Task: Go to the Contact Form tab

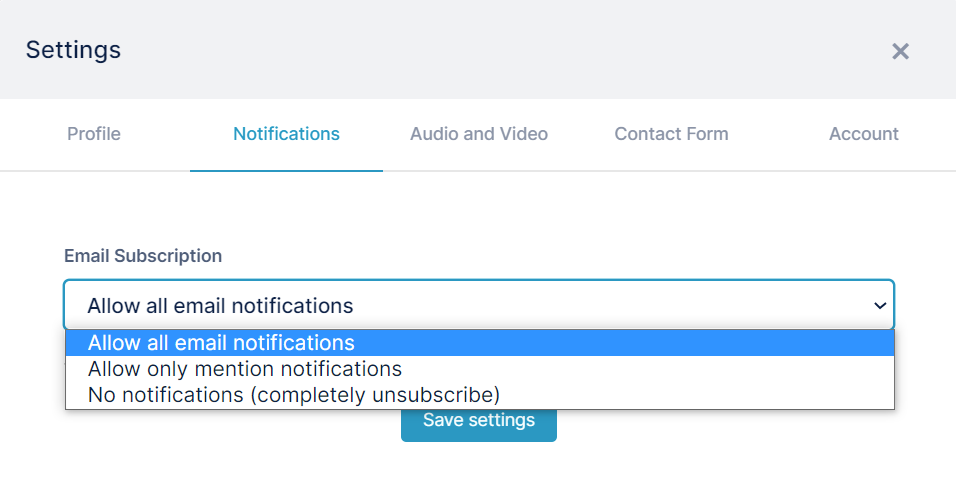Action: click(671, 134)
